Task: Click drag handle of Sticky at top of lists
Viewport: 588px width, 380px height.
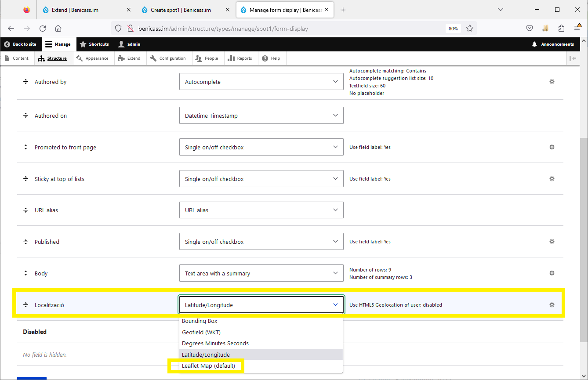Action: (x=25, y=179)
